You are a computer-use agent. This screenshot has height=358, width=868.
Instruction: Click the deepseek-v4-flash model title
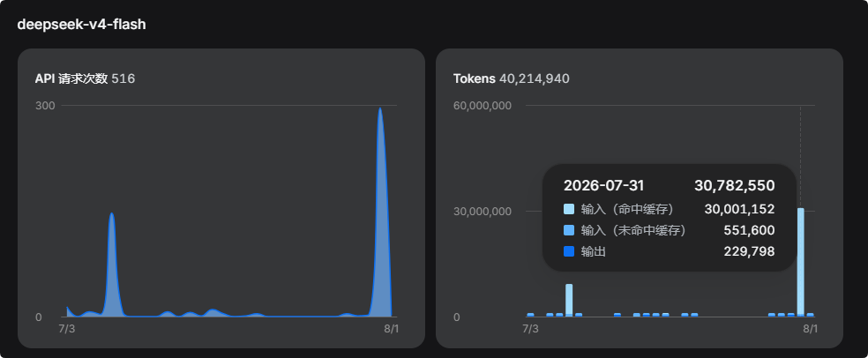(81, 25)
